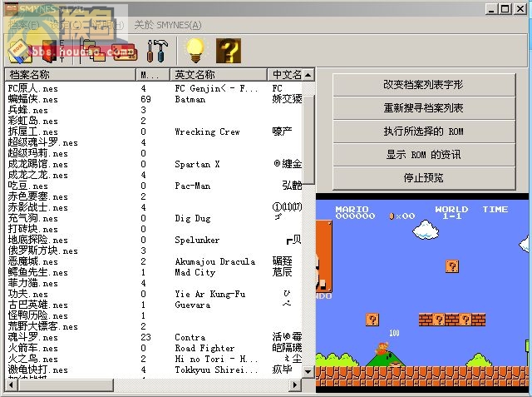532x397 pixels.
Task: Select 打砖块.nes in the file list
Action: point(33,229)
